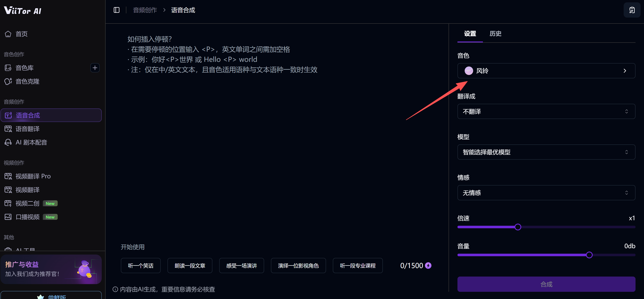Screen dimensions: 644x299
Task: Click the 倍速 speed slider handle
Action: (518, 227)
